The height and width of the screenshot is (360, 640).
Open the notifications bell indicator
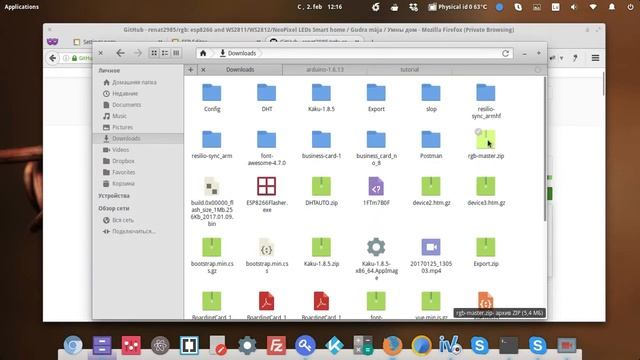coord(611,7)
